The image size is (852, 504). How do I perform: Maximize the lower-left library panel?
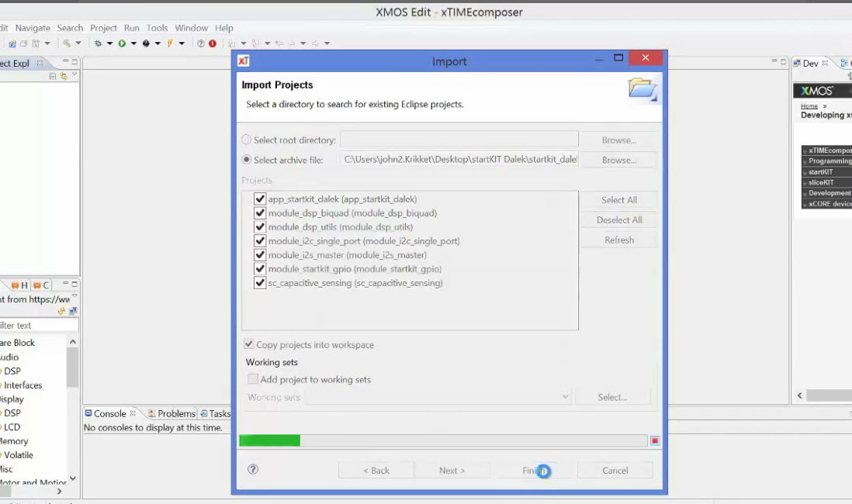tap(75, 284)
